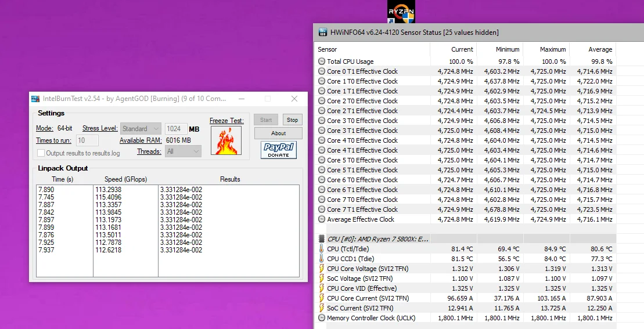Click the Stop button in IntelBurnTest
This screenshot has width=644, height=329.
point(293,120)
